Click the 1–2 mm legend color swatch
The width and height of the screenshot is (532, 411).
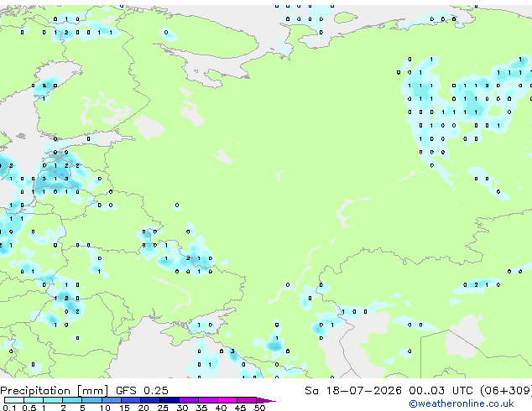53,400
